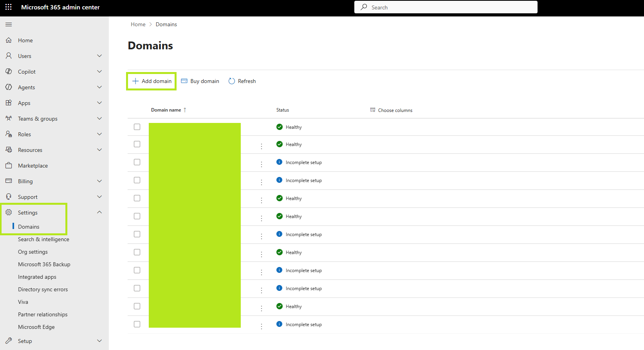Collapse the Settings section chevron
The image size is (644, 350).
pos(99,212)
